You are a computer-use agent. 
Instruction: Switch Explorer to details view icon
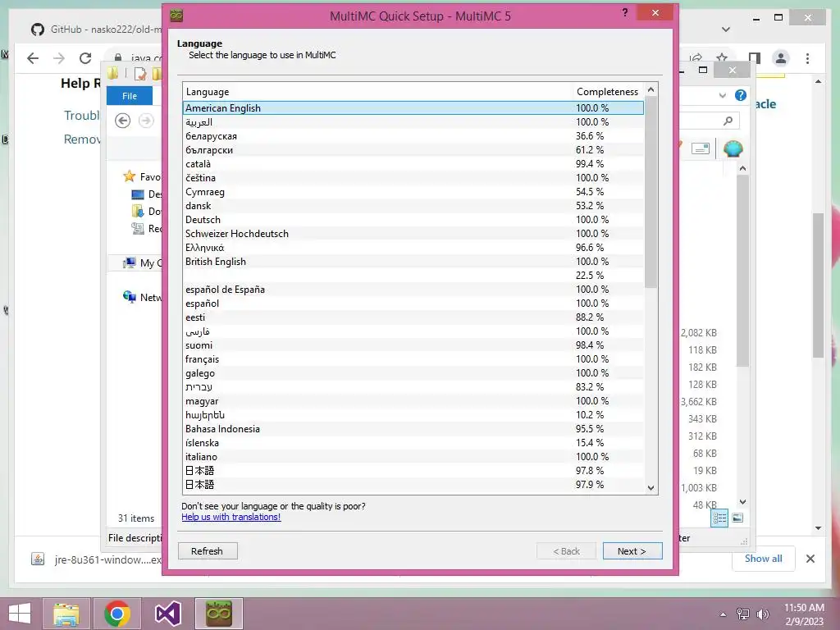[x=719, y=518]
